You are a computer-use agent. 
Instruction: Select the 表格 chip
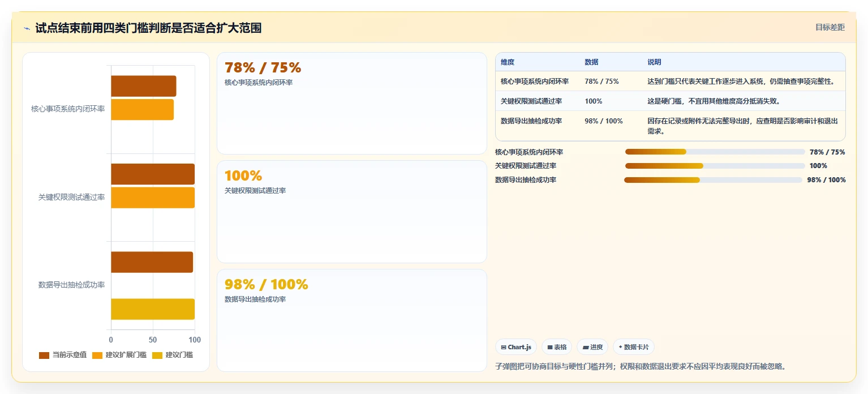pyautogui.click(x=557, y=347)
